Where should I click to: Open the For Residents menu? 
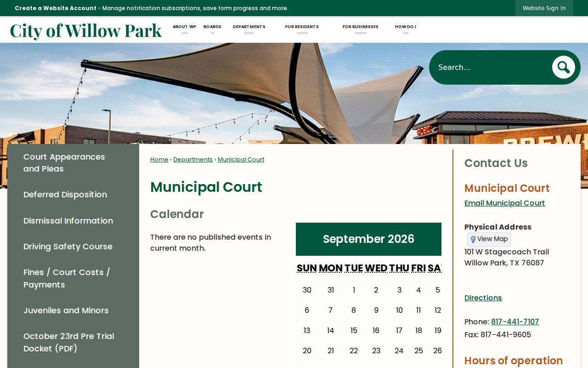[x=302, y=27]
